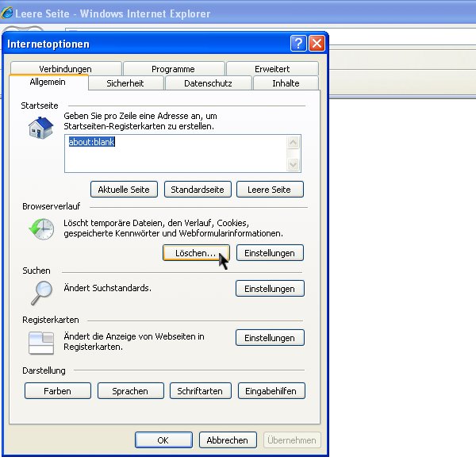Switch to the Programme tab
Viewport: 476px width, 476px height.
coord(173,69)
